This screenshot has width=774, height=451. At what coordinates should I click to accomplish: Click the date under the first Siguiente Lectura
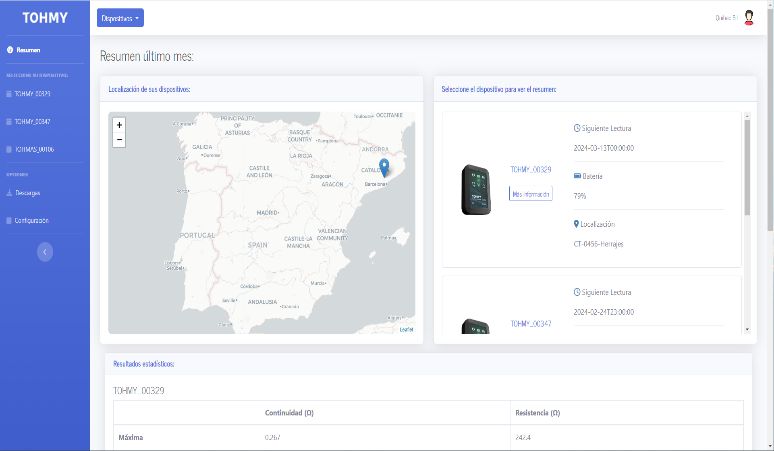click(x=604, y=148)
